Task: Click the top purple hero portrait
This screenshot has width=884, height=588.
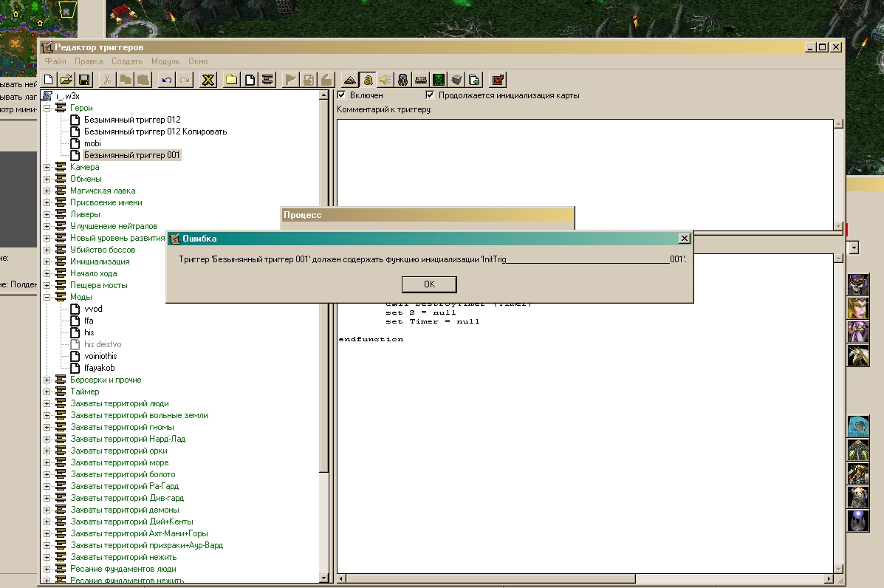Action: coord(858,284)
